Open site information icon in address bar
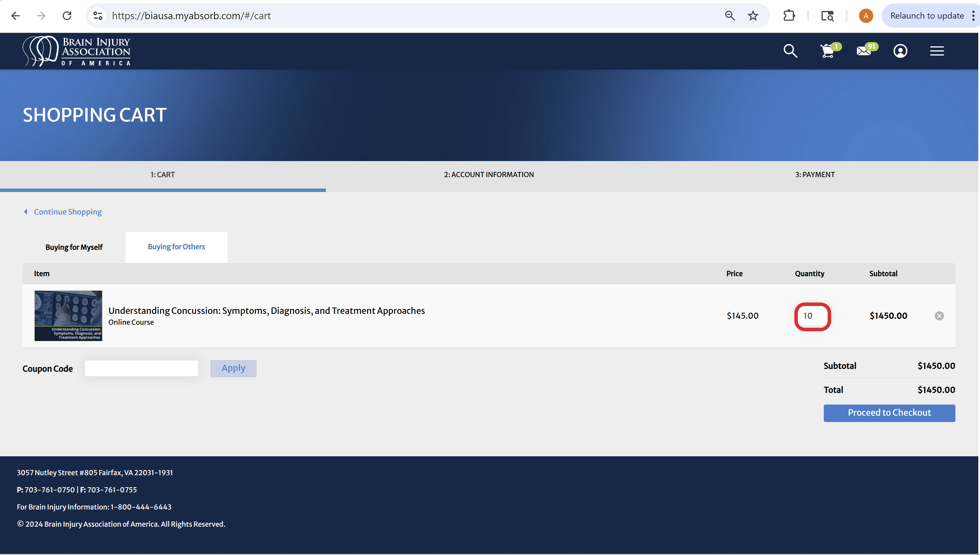This screenshot has height=555, width=980. (x=98, y=16)
